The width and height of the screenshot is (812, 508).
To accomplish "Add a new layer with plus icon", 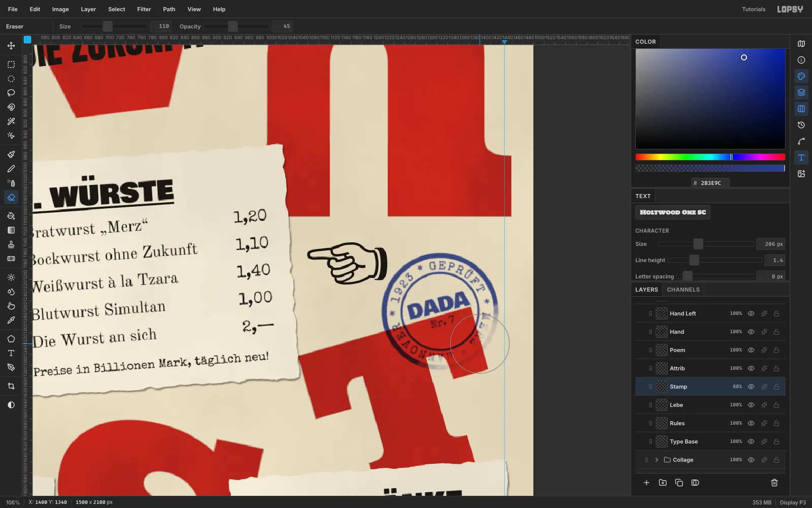I will coord(647,483).
